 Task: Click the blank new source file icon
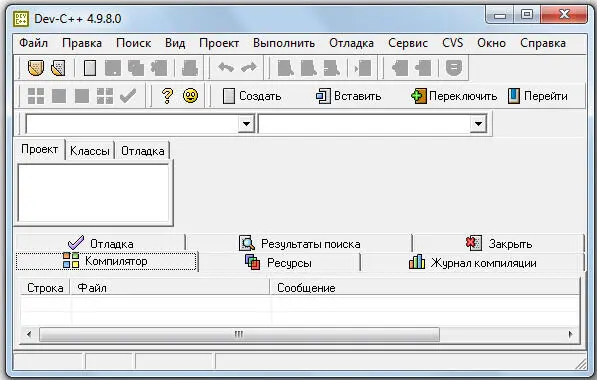pyautogui.click(x=90, y=68)
